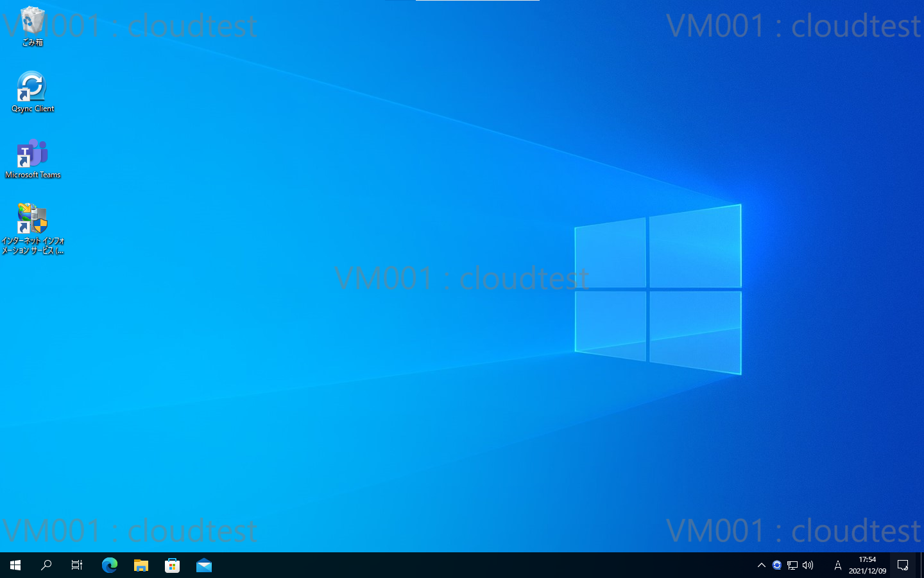This screenshot has width=924, height=578.
Task: Open the network status tray icon
Action: click(x=792, y=565)
